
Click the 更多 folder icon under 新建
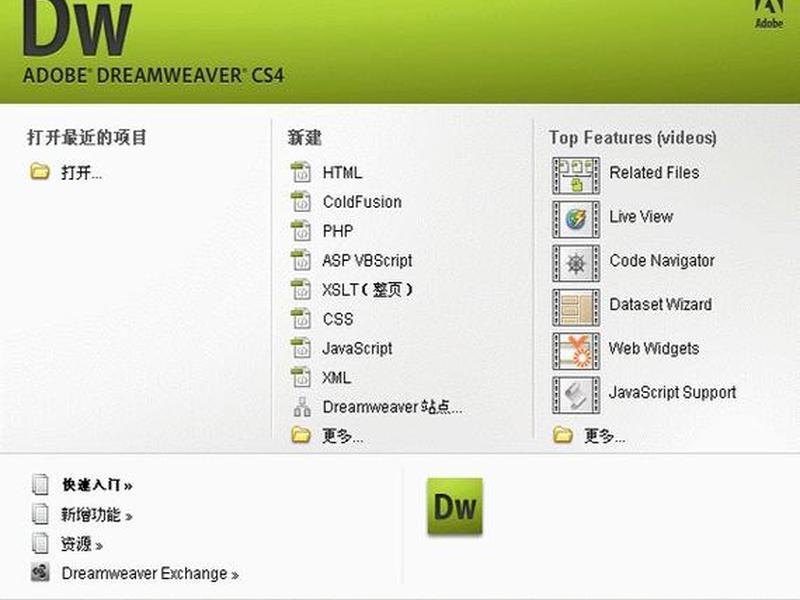(x=301, y=435)
